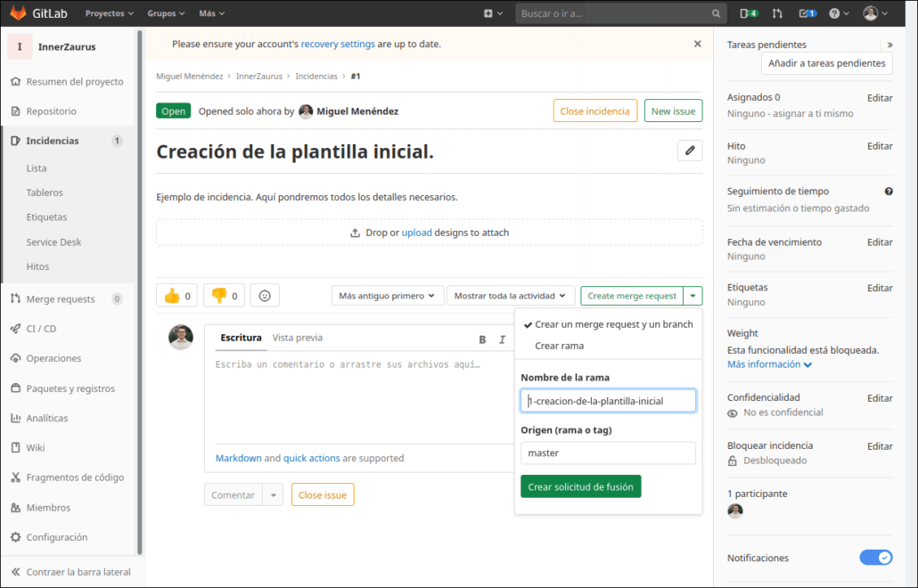The width and height of the screenshot is (918, 588).
Task: Open merge requests icon in top bar
Action: [777, 13]
